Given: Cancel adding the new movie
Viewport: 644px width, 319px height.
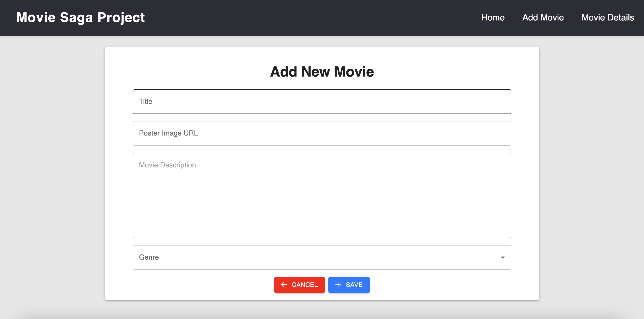Looking at the screenshot, I should tap(299, 285).
